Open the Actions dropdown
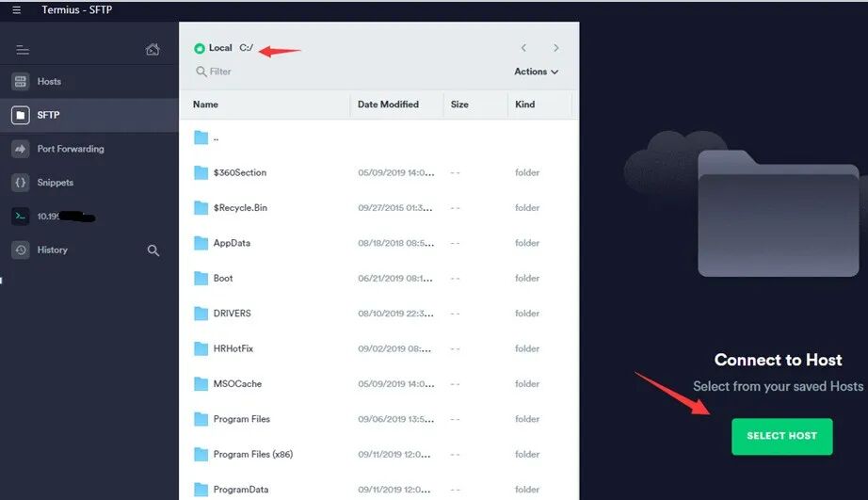The height and width of the screenshot is (500, 868). [536, 72]
